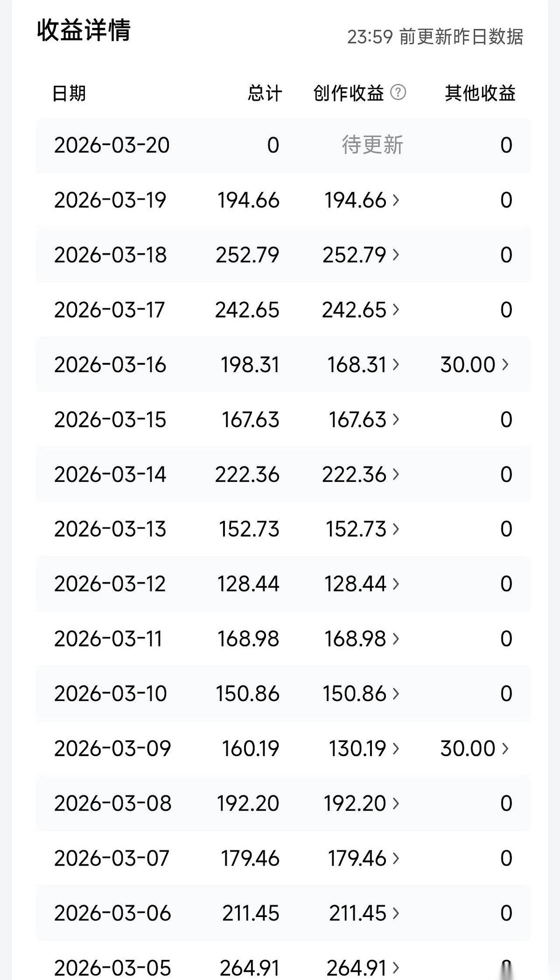Expand 192.20 creation income for 2026-03-08
The image size is (560, 980).
[362, 804]
